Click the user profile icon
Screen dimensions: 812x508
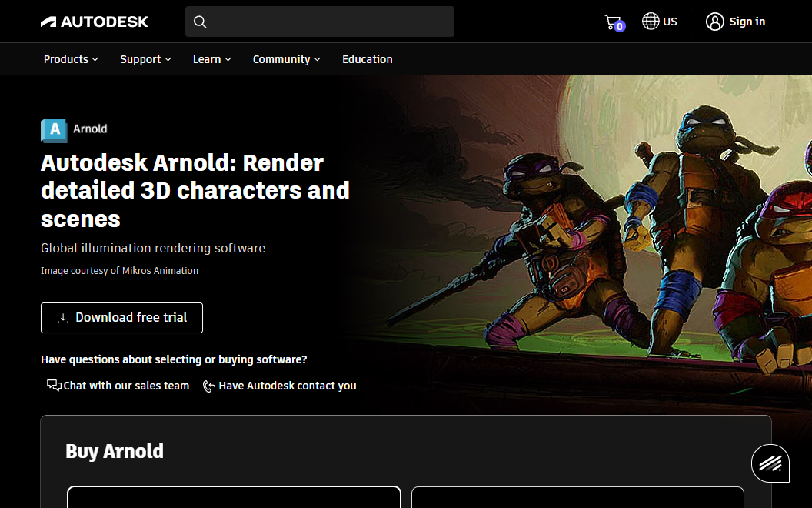tap(715, 22)
